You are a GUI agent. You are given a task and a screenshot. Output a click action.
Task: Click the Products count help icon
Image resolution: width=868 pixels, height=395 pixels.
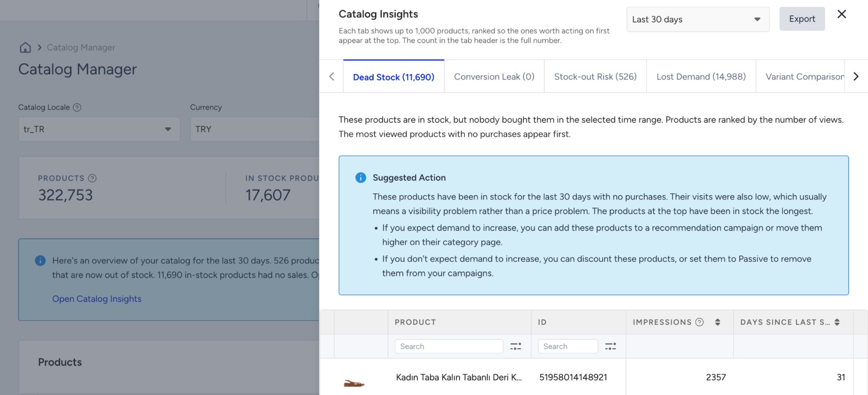pyautogui.click(x=92, y=178)
